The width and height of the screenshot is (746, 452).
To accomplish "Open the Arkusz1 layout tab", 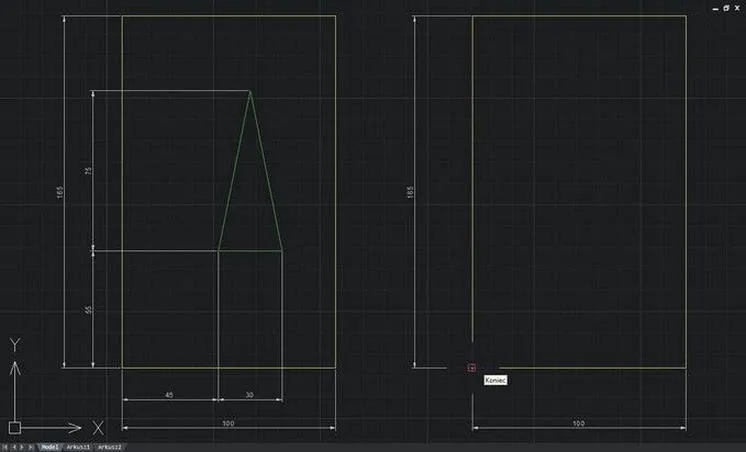I will (x=78, y=447).
